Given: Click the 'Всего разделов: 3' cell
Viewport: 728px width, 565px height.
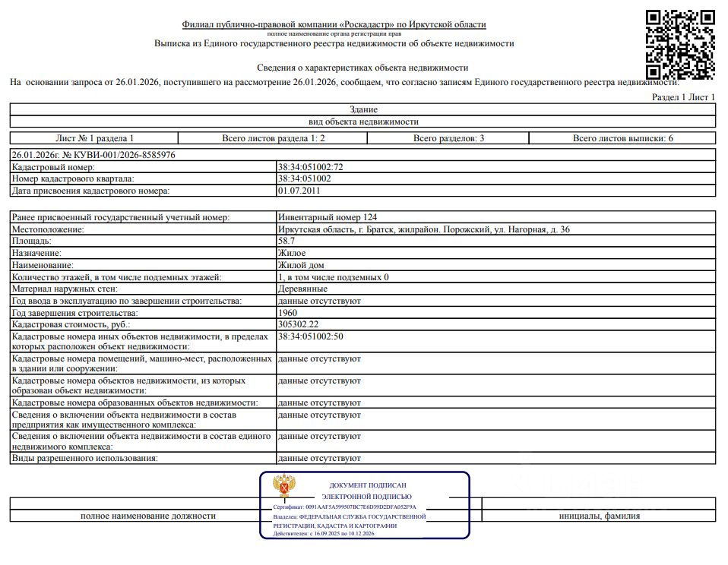Looking at the screenshot, I should pos(448,138).
